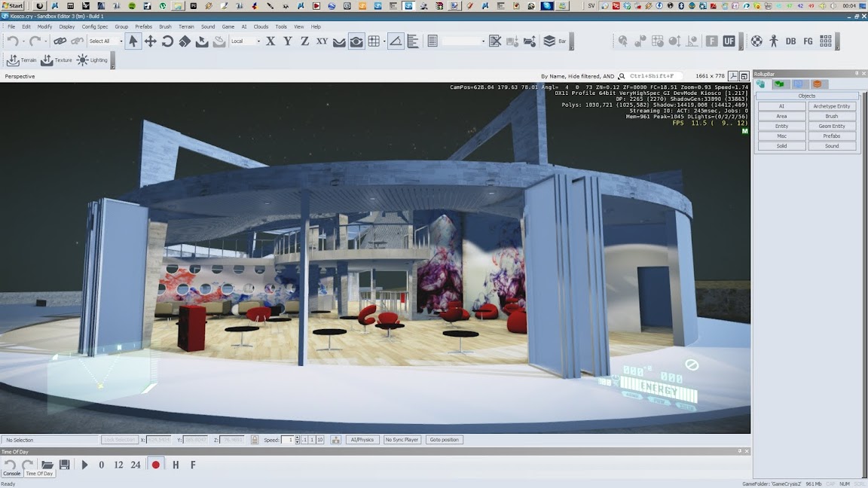The image size is (868, 488).
Task: Open the Prefabs menu
Action: (143, 26)
